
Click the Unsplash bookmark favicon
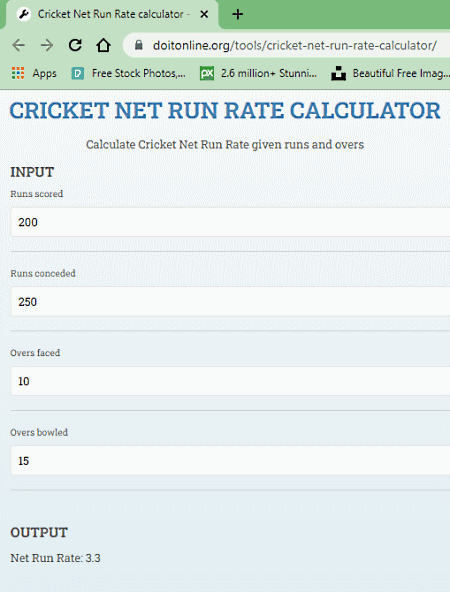tap(338, 73)
